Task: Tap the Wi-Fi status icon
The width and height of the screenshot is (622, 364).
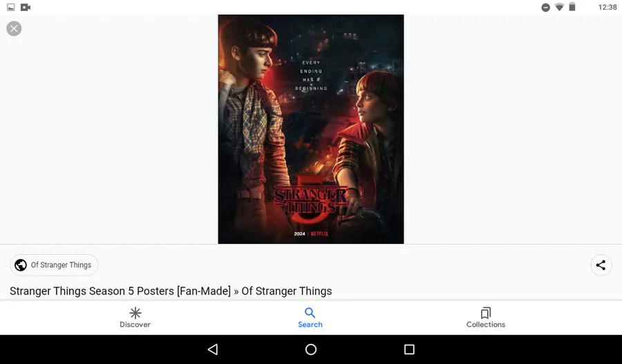Action: click(x=559, y=7)
